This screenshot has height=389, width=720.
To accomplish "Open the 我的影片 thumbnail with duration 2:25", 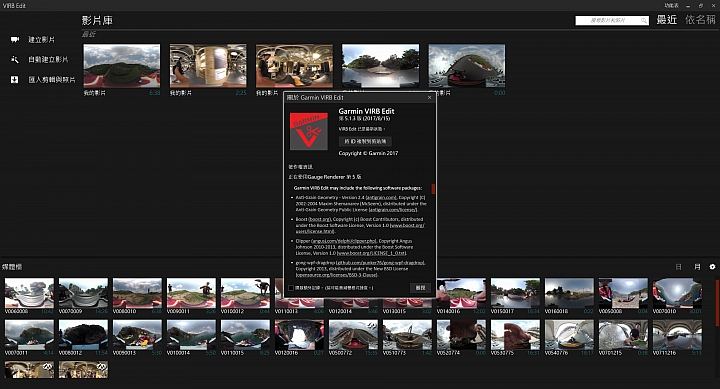I will click(x=208, y=66).
